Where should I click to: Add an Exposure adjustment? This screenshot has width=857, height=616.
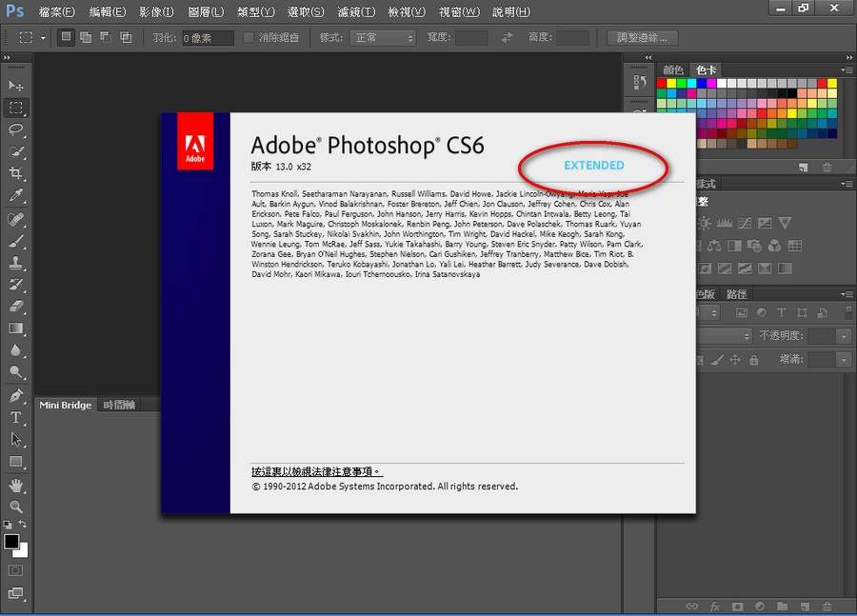point(765,223)
